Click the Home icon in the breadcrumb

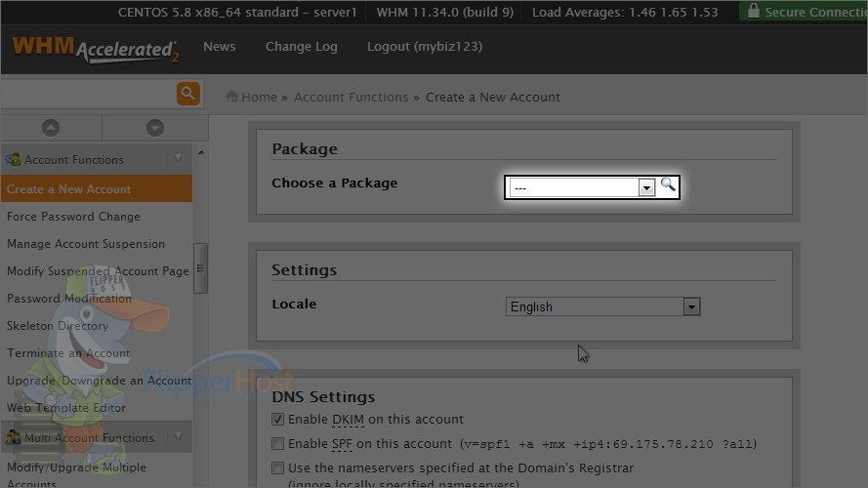point(232,97)
